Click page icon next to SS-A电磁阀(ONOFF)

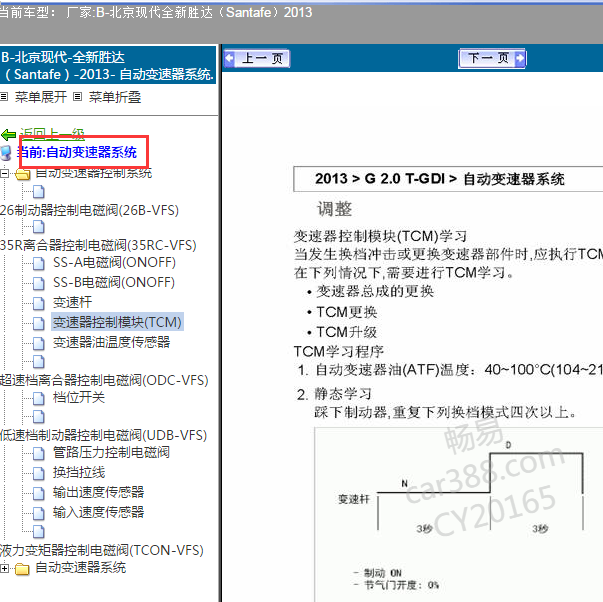pos(38,263)
